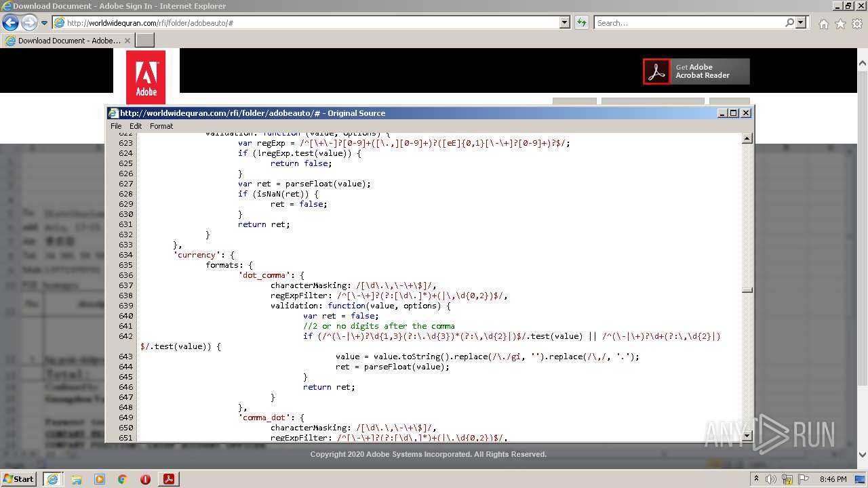The width and height of the screenshot is (868, 488).
Task: Click the 'comma_dot': { source line
Action: [271, 418]
